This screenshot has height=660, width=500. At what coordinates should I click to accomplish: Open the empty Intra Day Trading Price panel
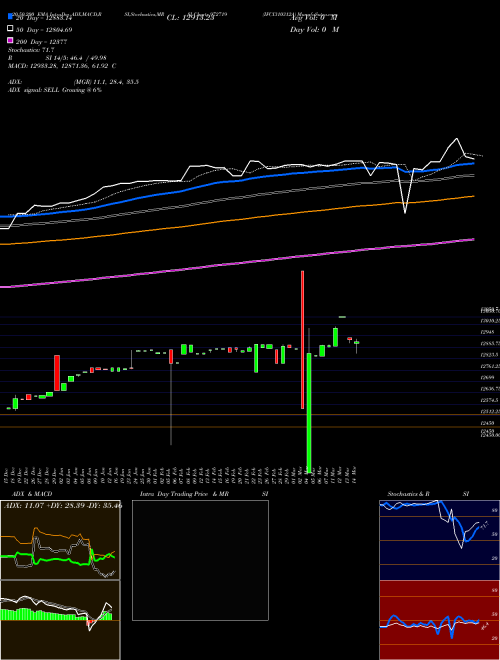(x=200, y=560)
